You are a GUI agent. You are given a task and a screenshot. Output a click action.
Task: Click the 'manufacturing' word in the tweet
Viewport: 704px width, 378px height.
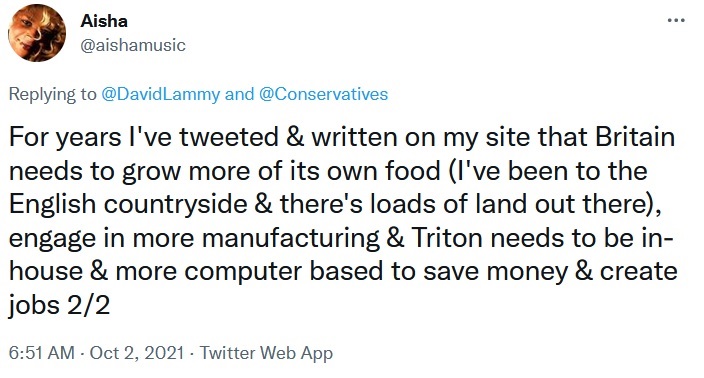point(290,238)
